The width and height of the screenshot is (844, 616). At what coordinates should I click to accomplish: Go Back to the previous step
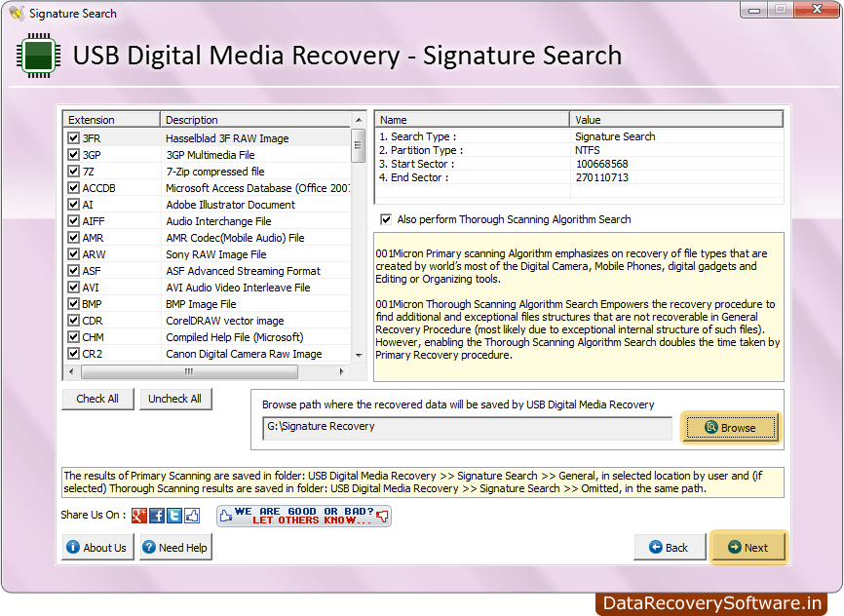click(x=670, y=547)
